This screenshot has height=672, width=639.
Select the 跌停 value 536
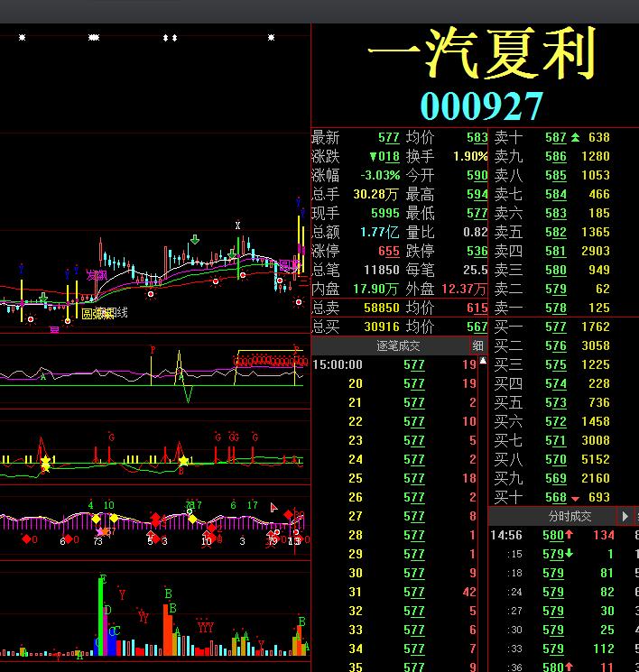[x=477, y=251]
